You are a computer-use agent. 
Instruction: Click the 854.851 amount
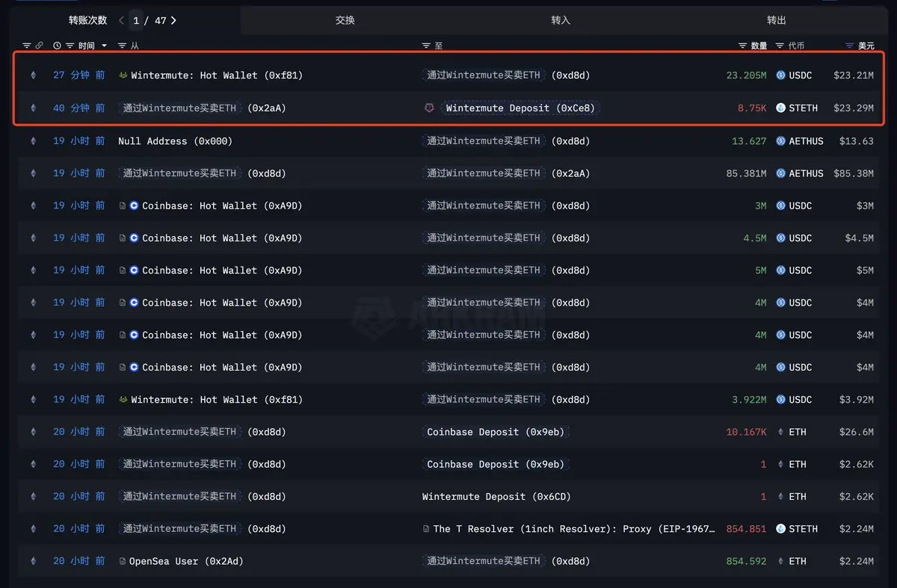746,529
